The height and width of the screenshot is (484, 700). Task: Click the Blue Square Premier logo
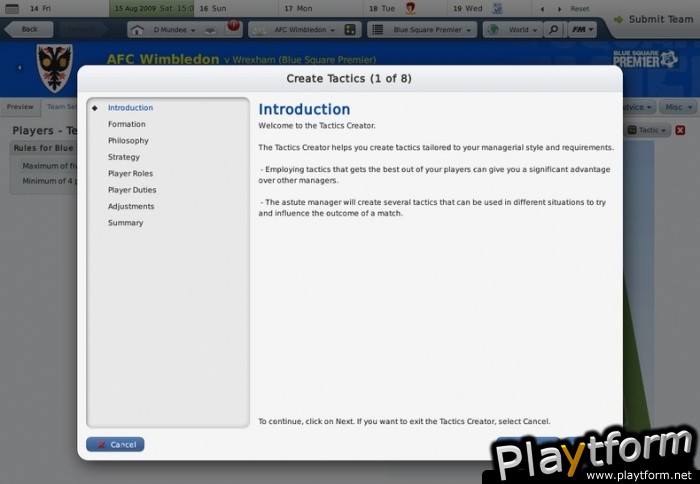click(x=645, y=59)
